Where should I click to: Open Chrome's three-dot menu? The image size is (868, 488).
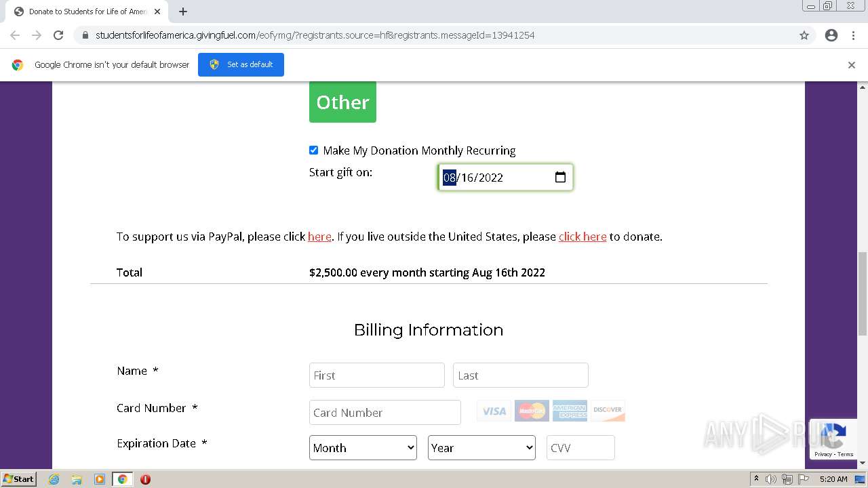coord(853,35)
